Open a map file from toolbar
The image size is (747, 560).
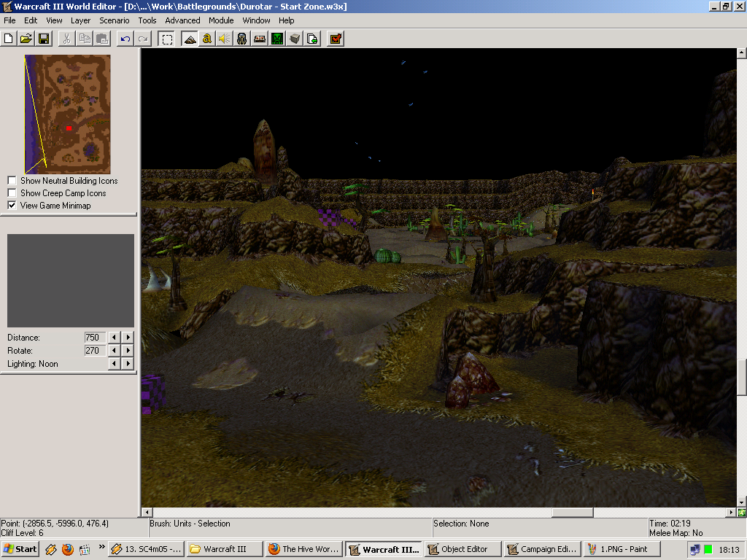tap(26, 39)
